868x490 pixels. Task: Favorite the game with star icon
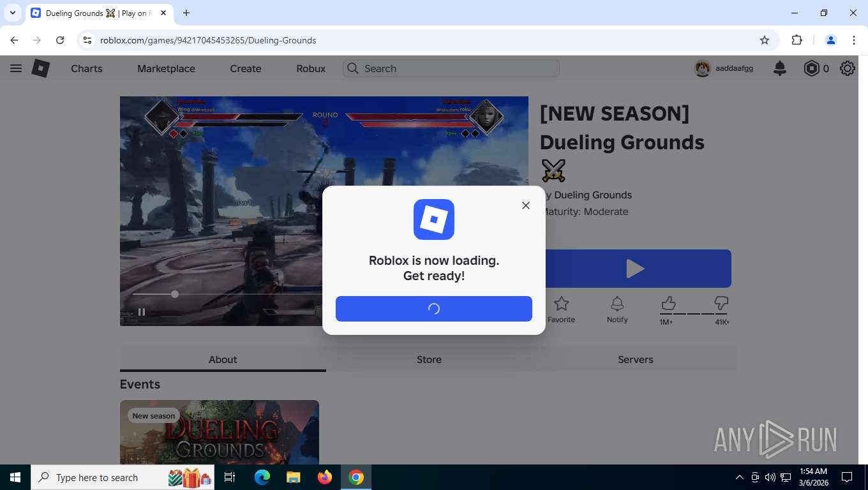(x=561, y=310)
